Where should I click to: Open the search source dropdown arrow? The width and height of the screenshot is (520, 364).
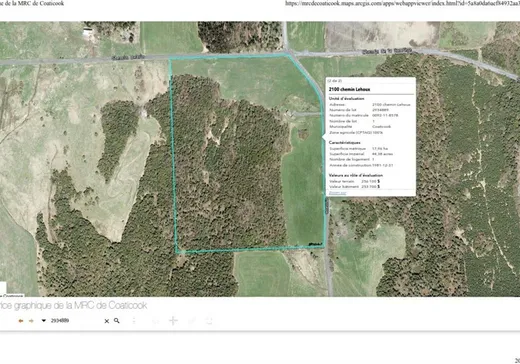(43, 321)
